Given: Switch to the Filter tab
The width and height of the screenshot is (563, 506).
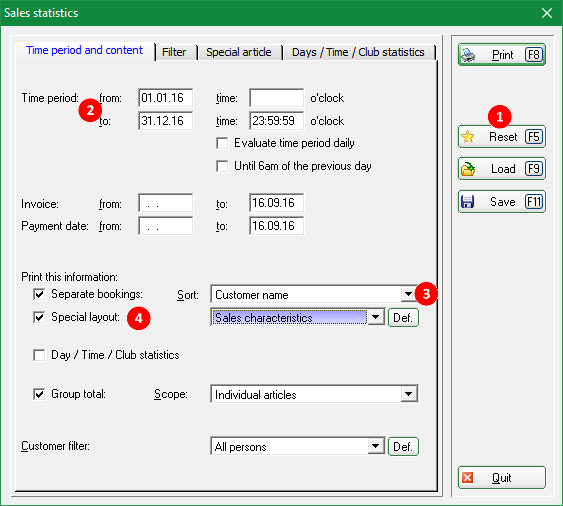Looking at the screenshot, I should (x=174, y=52).
